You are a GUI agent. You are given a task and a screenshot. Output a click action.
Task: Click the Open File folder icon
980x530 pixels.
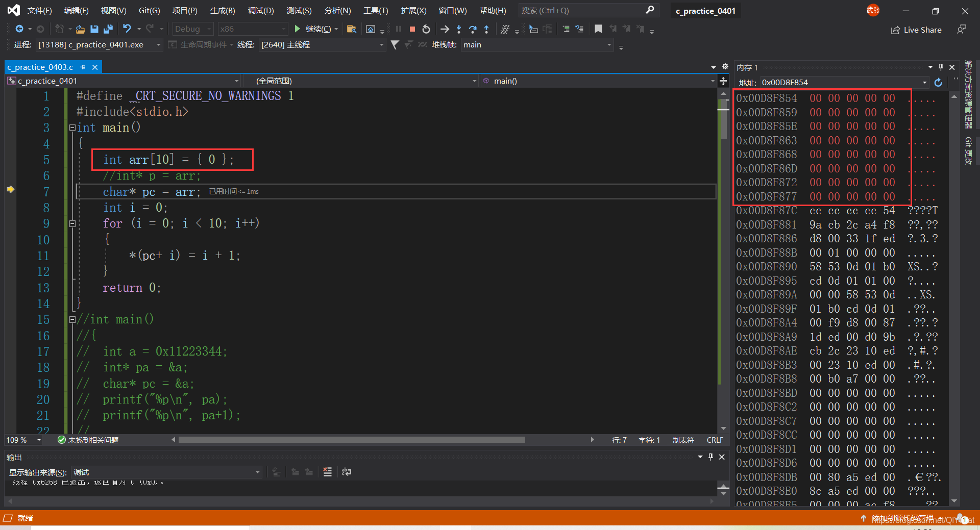pos(80,29)
